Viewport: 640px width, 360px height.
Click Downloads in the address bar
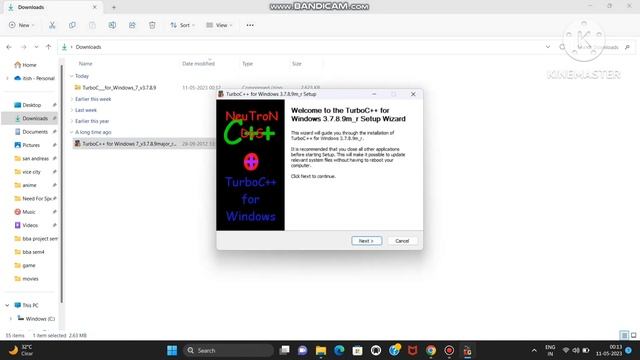pos(88,47)
